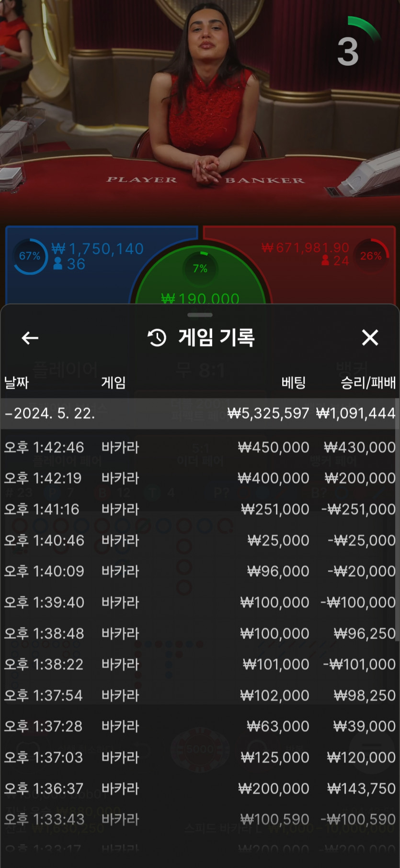Click the ₩143,750 win value
This screenshot has height=868, width=400.
tap(362, 788)
